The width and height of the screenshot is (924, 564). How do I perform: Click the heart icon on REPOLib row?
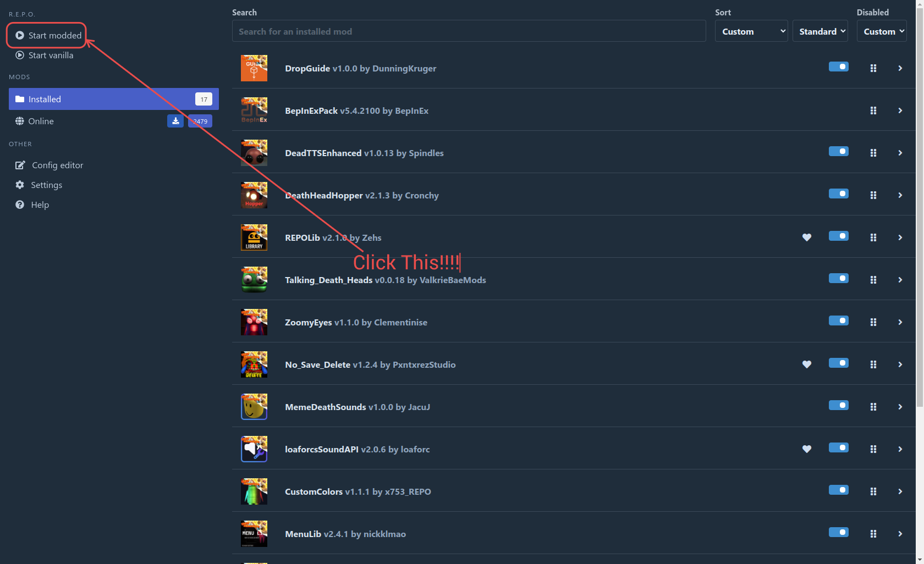coord(806,237)
